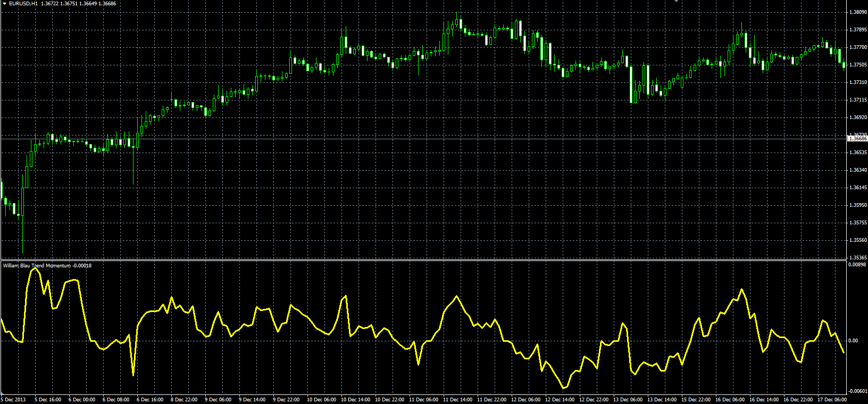Viewport: 868px width, 404px height.
Task: Click the 16 Dec 22:00 time label
Action: click(x=798, y=400)
